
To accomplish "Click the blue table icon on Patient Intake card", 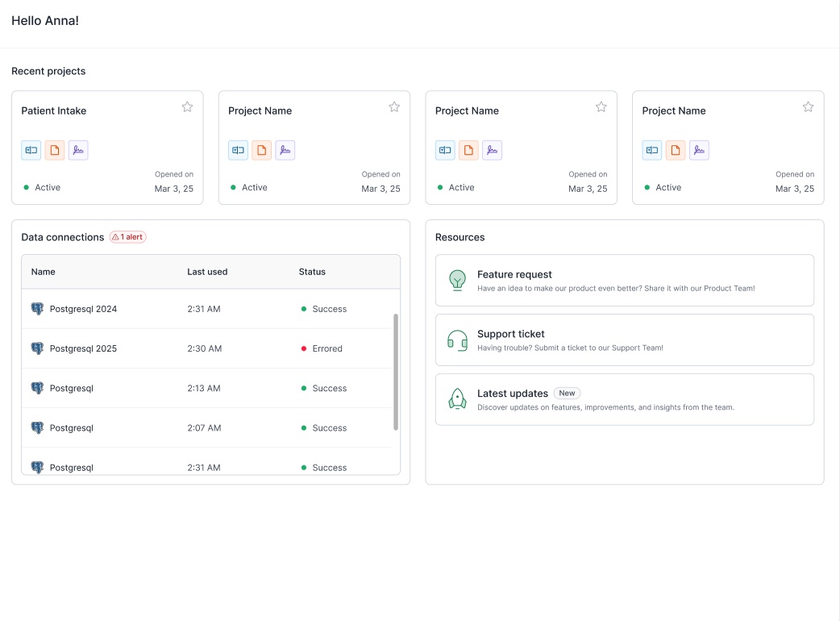I will [31, 149].
